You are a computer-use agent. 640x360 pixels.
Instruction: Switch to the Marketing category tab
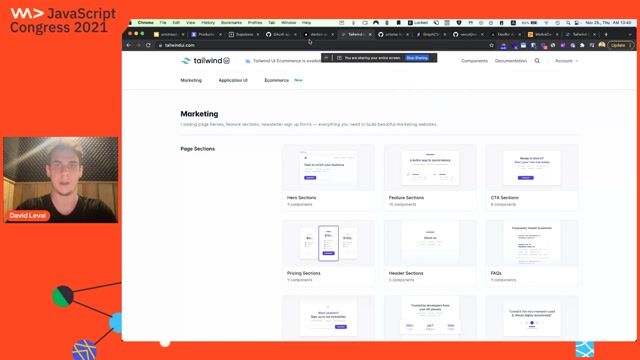[191, 80]
